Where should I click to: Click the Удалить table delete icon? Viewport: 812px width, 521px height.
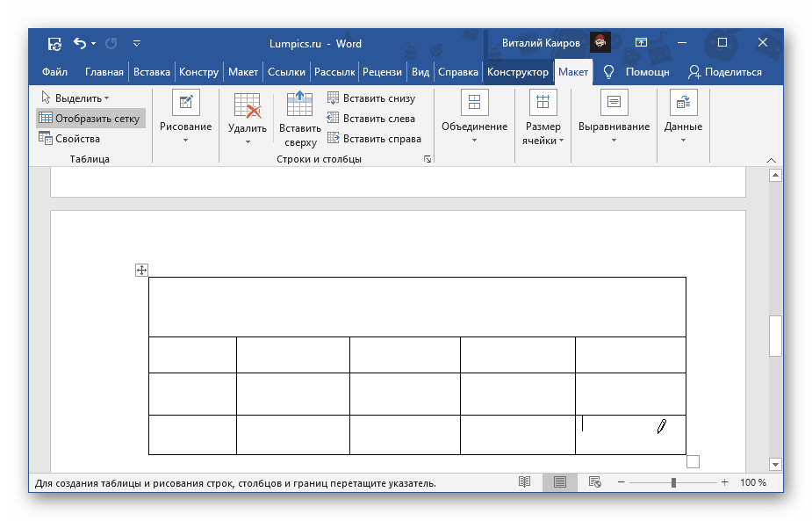click(x=247, y=105)
